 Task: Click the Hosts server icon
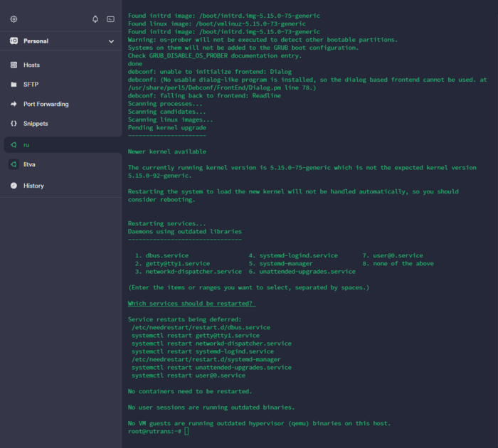14,65
